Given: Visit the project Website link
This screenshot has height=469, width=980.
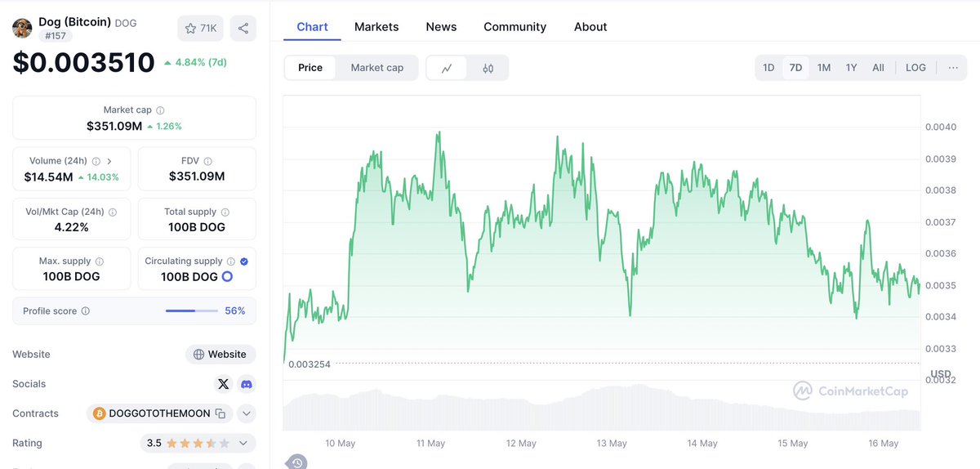Looking at the screenshot, I should [220, 355].
